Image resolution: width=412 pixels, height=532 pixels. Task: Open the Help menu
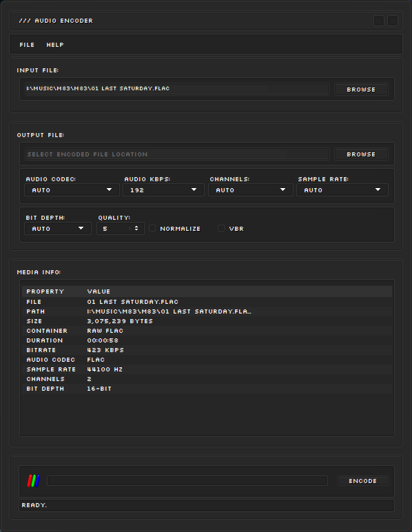(x=55, y=45)
